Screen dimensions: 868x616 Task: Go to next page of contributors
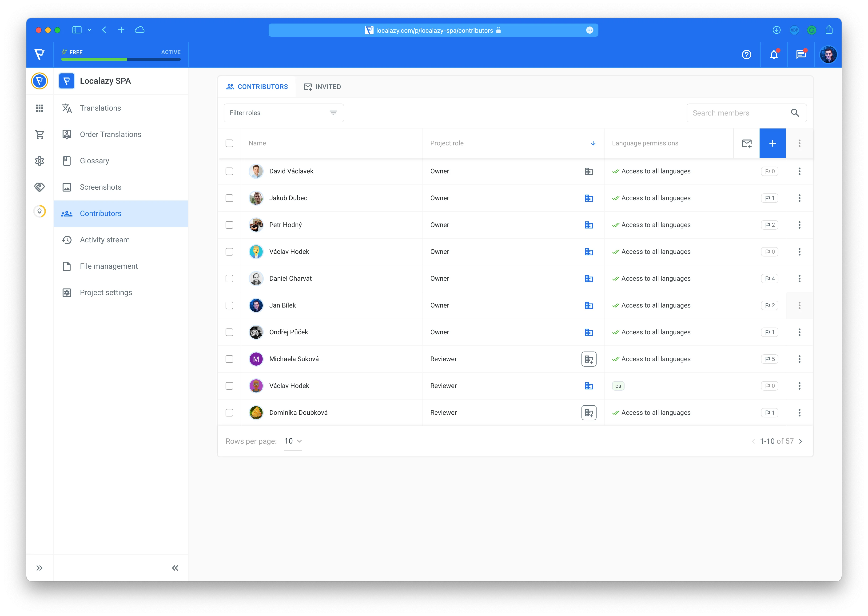tap(800, 441)
